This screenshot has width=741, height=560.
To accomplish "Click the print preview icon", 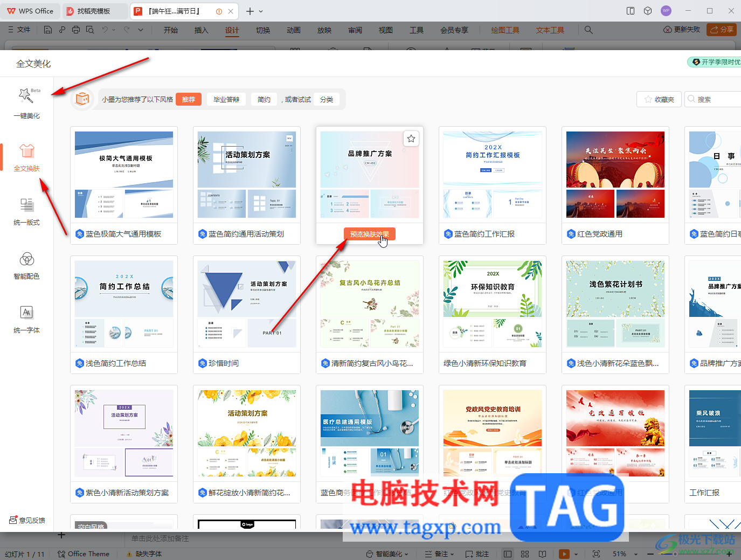I will (90, 30).
